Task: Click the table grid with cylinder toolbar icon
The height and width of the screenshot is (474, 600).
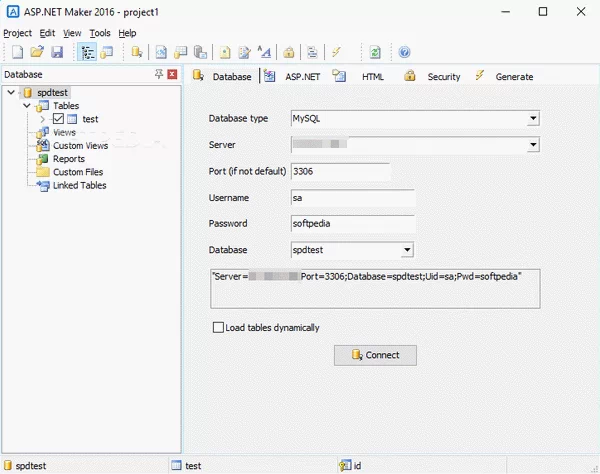Action: [180, 52]
